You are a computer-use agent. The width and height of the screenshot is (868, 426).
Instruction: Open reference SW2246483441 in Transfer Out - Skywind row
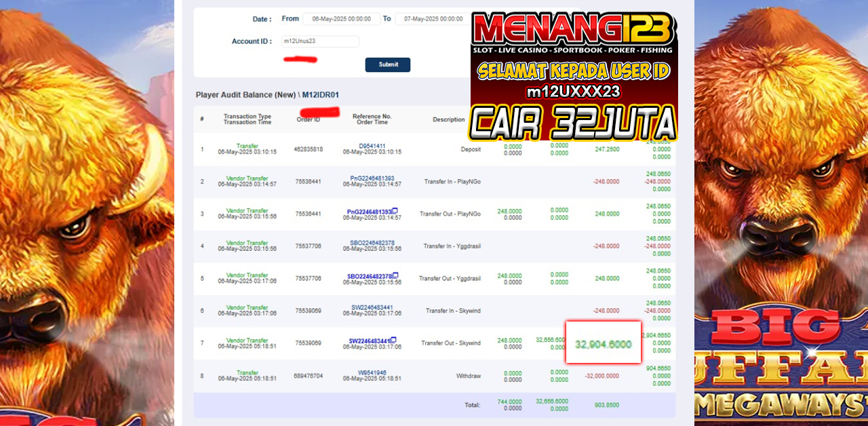(370, 341)
